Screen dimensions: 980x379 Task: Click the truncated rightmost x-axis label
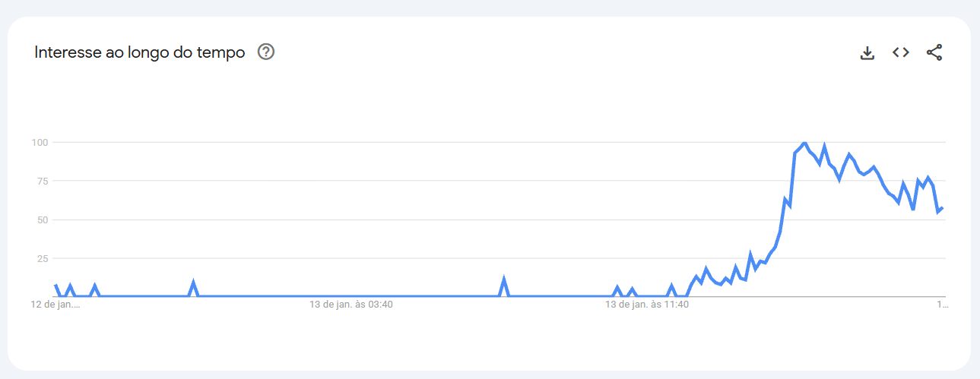[x=943, y=305]
